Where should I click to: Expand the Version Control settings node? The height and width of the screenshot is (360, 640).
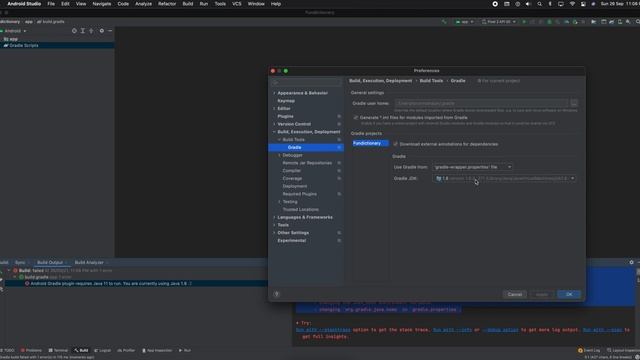[x=274, y=124]
